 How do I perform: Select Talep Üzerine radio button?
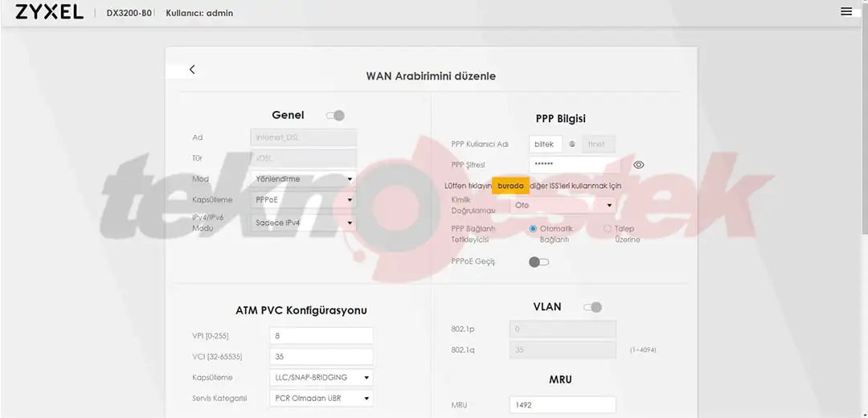[x=608, y=228]
